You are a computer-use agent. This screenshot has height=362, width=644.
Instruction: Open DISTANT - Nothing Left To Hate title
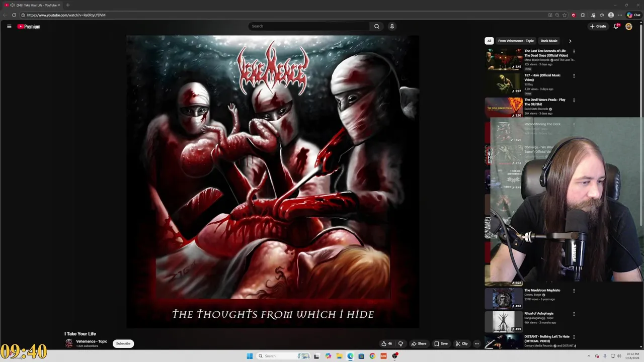pos(547,339)
